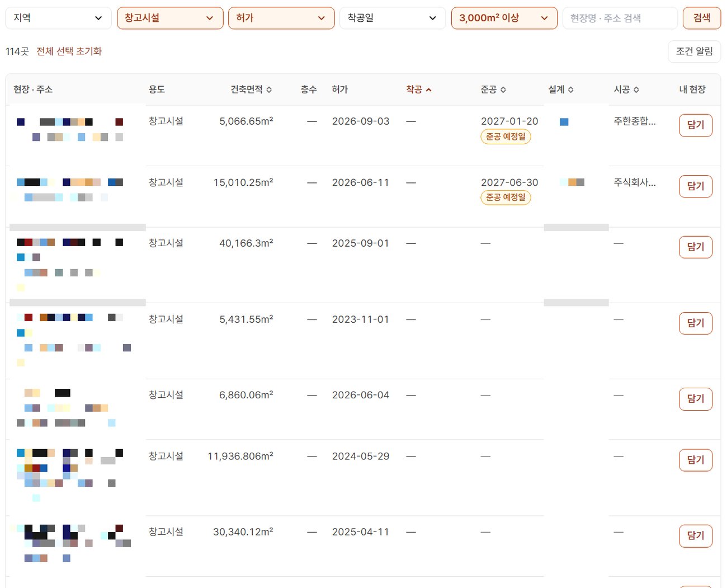Viewport: 727px width, 588px height.
Task: Click the permit date 2023-11-01
Action: point(361,319)
